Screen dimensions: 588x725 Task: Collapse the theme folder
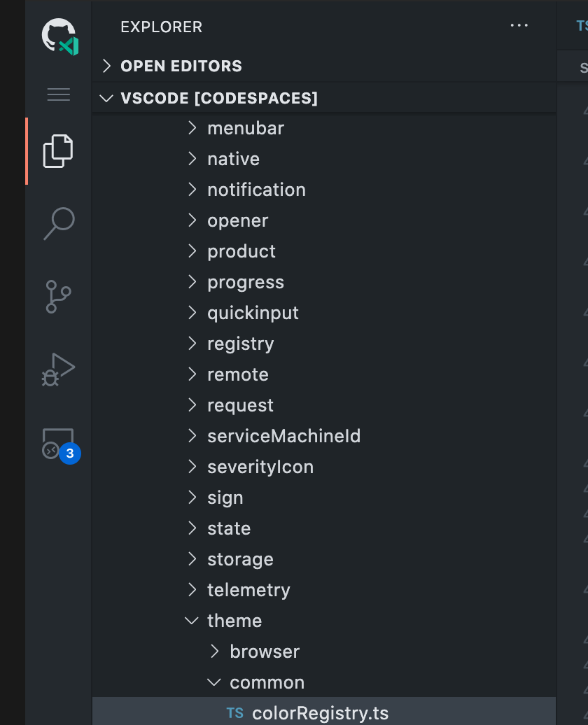192,621
